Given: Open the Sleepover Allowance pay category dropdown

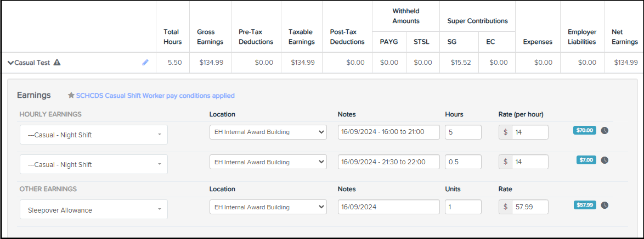Looking at the screenshot, I should [93, 210].
